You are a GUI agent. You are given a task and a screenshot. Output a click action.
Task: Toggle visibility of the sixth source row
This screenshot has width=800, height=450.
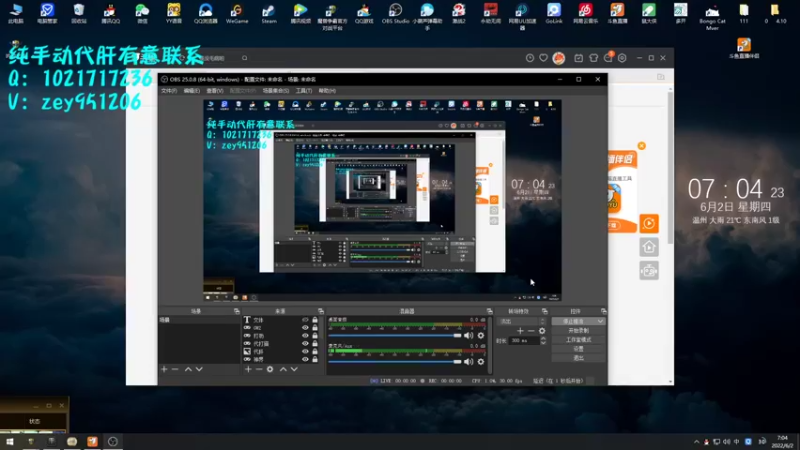[305, 359]
